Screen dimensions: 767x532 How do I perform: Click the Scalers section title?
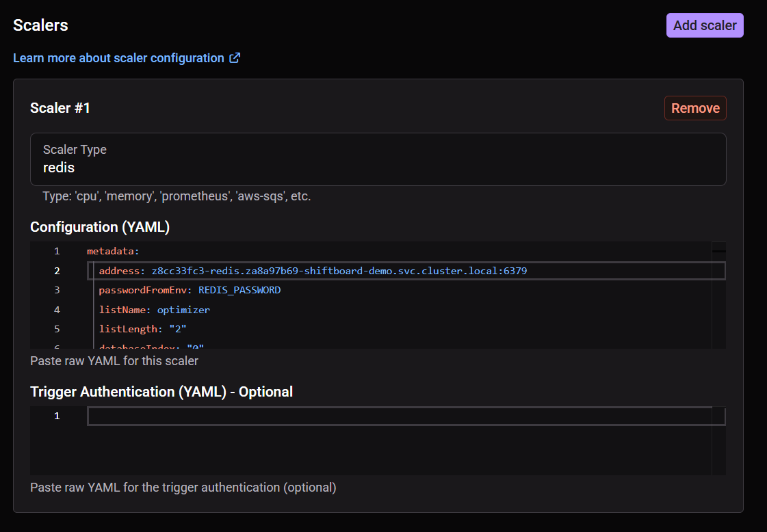point(40,25)
